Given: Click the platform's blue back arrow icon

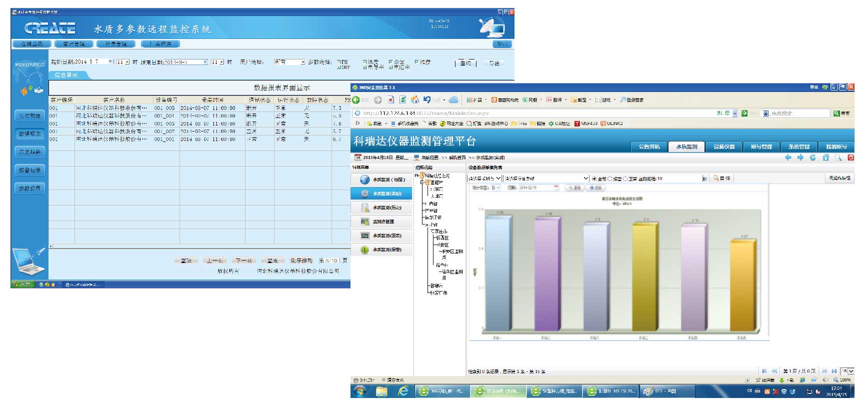Looking at the screenshot, I should [788, 157].
